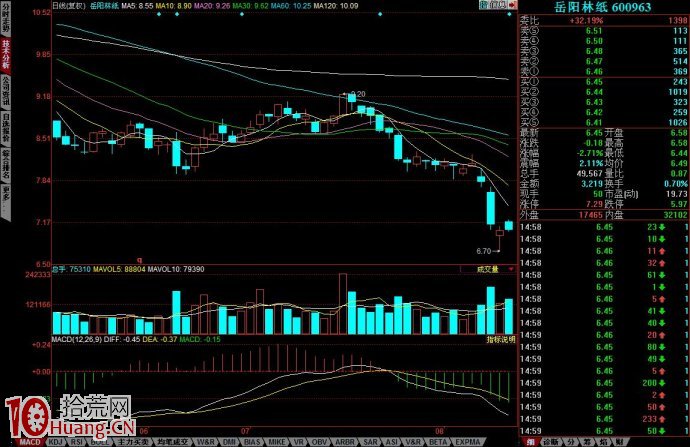The width and height of the screenshot is (690, 447).
Task: Switch to the RSI indicator tab
Action: click(77, 442)
